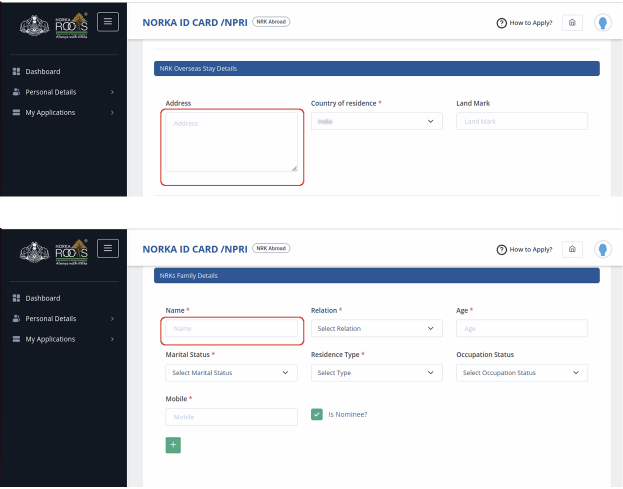Select Dashboard label in bottom sidebar

[x=43, y=298]
